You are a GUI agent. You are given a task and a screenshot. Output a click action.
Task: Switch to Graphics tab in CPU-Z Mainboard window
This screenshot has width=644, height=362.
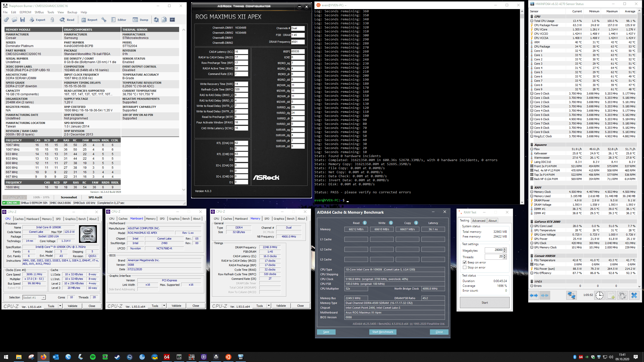(x=174, y=219)
